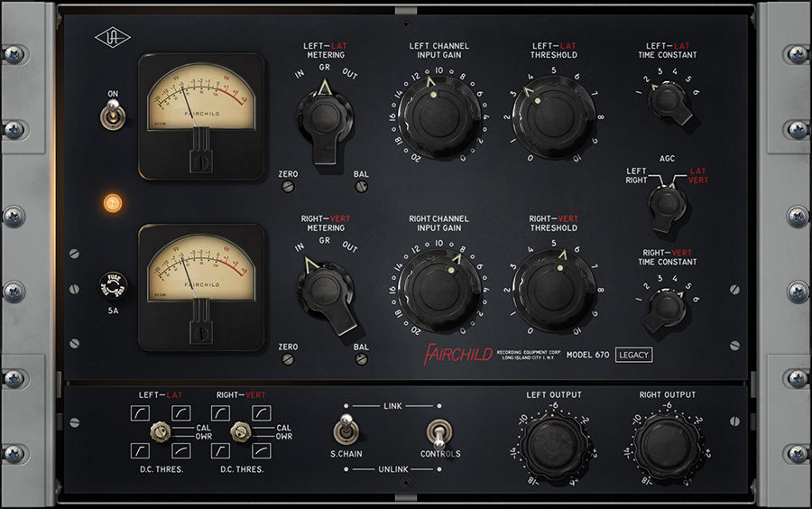Flip the ON power toggle switch
This screenshot has height=509, width=812.
coord(112,115)
